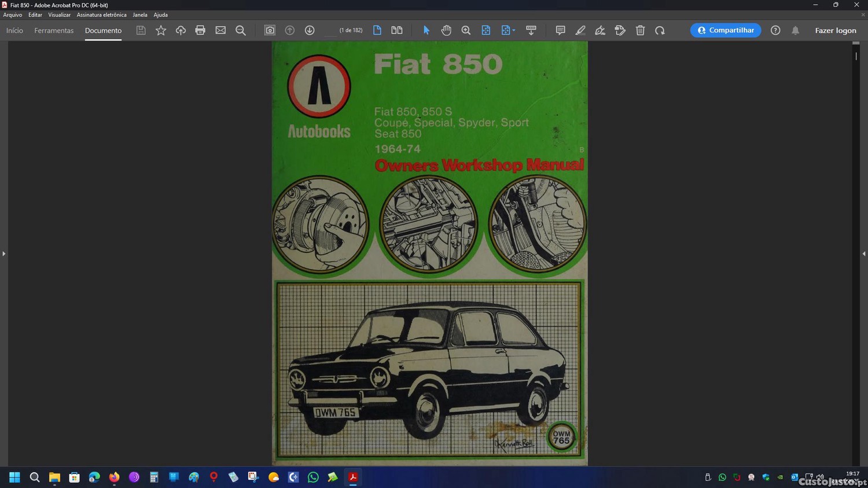This screenshot has width=868, height=488.
Task: Send file by email envelope icon
Action: [220, 31]
